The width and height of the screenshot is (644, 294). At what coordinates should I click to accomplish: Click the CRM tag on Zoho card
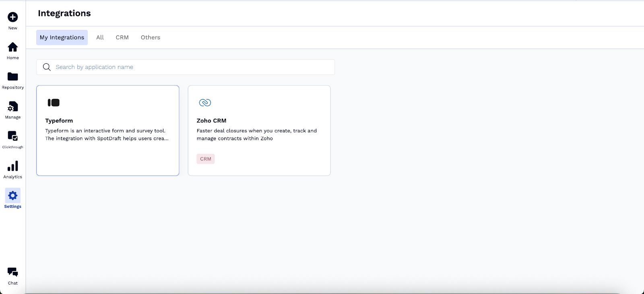point(206,159)
